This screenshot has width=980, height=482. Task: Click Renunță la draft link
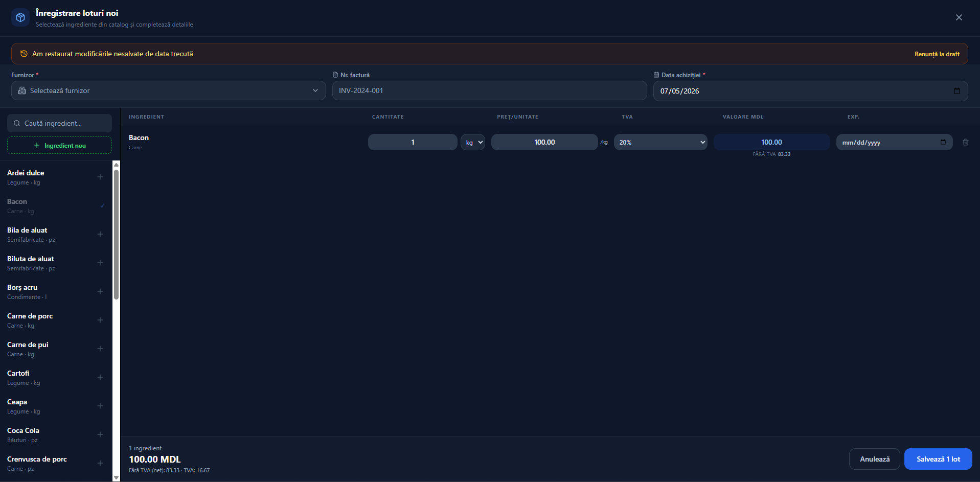(937, 54)
